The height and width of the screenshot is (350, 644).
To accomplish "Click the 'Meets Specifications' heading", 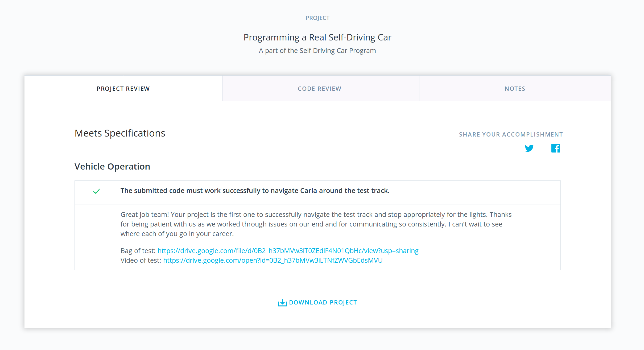I will [x=120, y=133].
